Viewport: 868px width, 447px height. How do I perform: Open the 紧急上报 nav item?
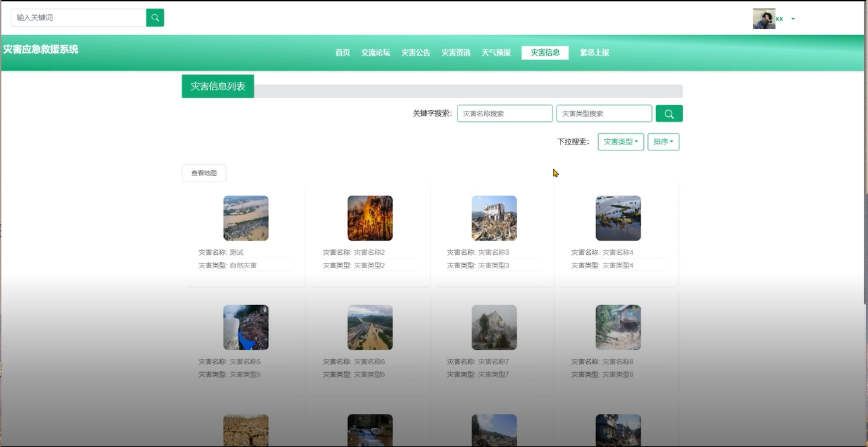coord(595,52)
